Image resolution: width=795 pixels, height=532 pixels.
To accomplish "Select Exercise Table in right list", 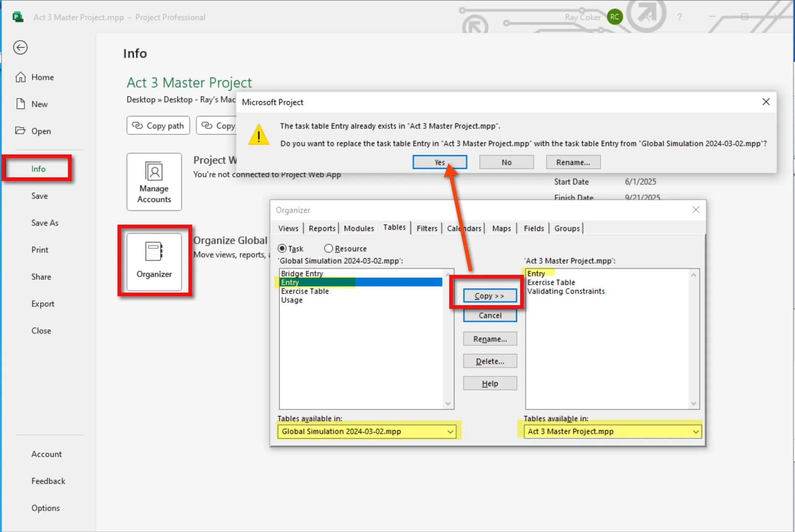I will (607, 282).
